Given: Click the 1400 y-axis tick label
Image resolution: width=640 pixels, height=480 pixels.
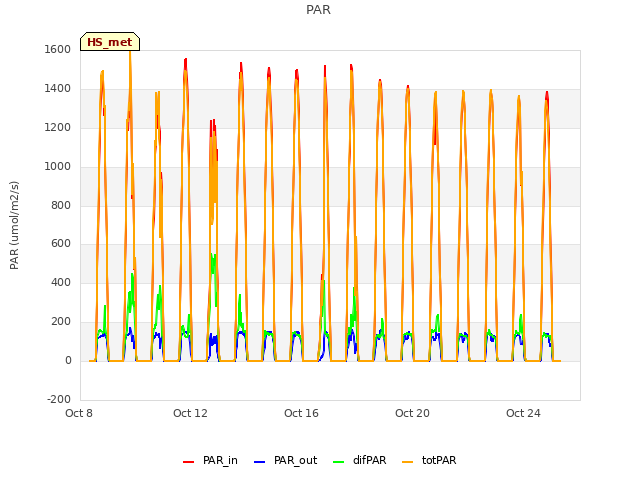Looking at the screenshot, I should (x=58, y=88).
